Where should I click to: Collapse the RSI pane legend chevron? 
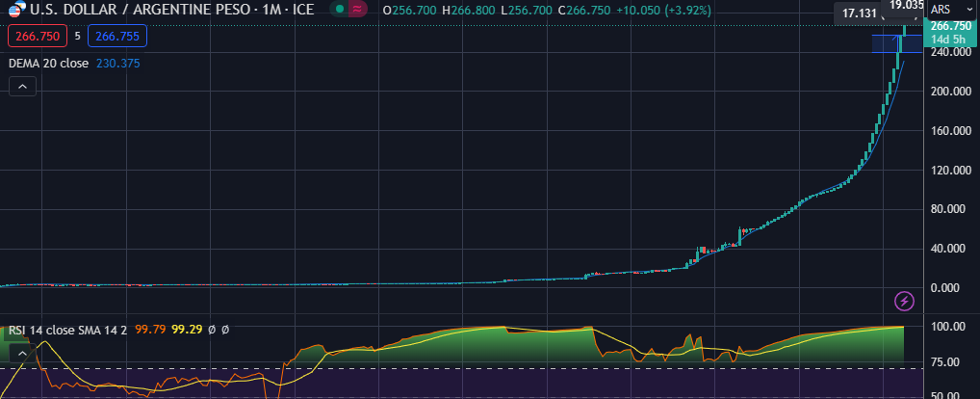[22, 354]
